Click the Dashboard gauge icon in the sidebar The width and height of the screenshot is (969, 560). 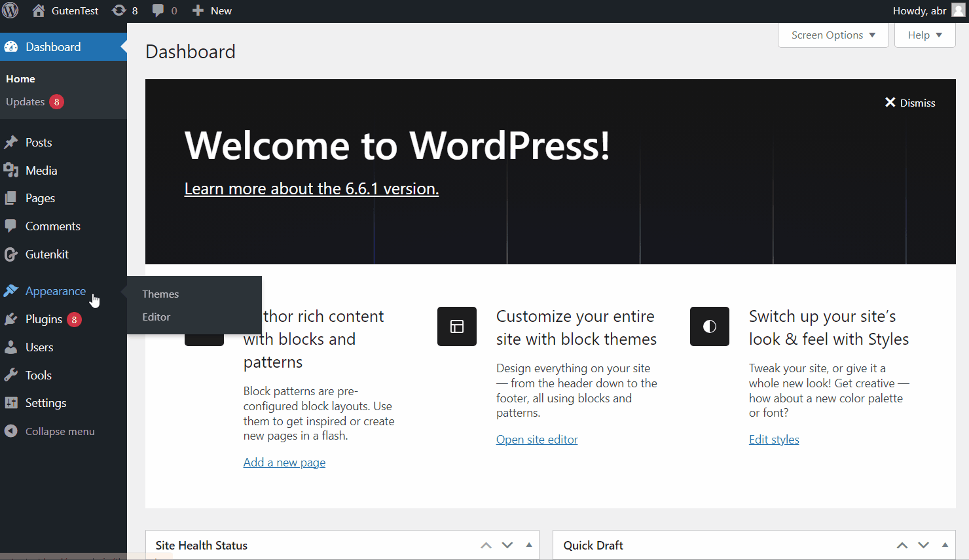click(x=11, y=47)
